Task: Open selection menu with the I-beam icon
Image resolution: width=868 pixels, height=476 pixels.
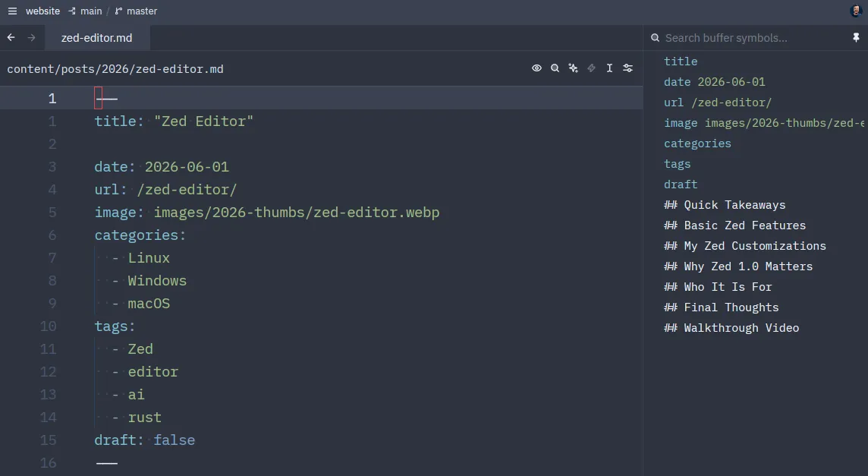Action: point(609,68)
